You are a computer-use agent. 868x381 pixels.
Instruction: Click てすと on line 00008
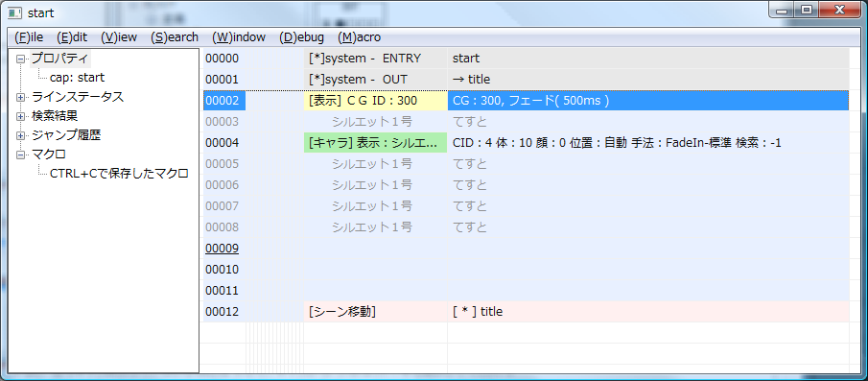coord(470,227)
